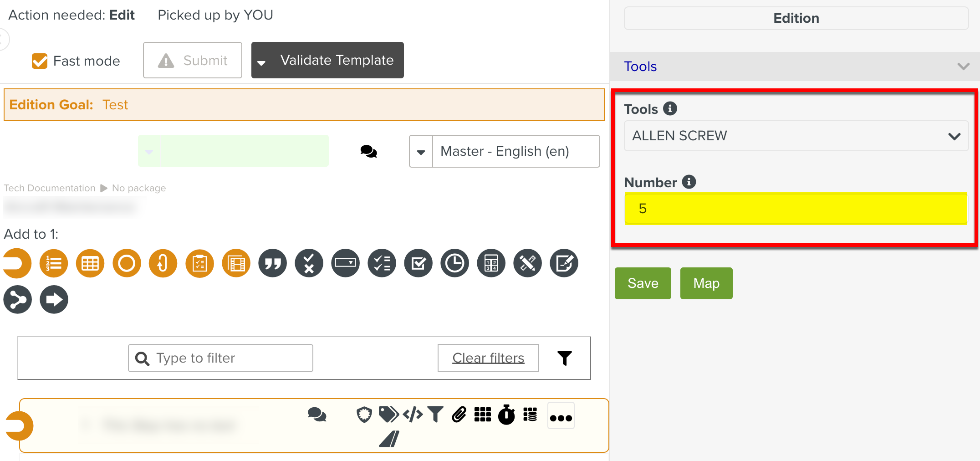Viewport: 980px width, 461px height.
Task: Open the paperclip attachment icon
Action: pos(459,415)
